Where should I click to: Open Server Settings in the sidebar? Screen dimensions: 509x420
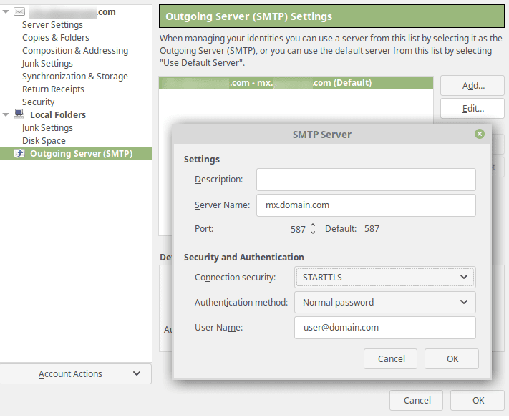(x=52, y=25)
